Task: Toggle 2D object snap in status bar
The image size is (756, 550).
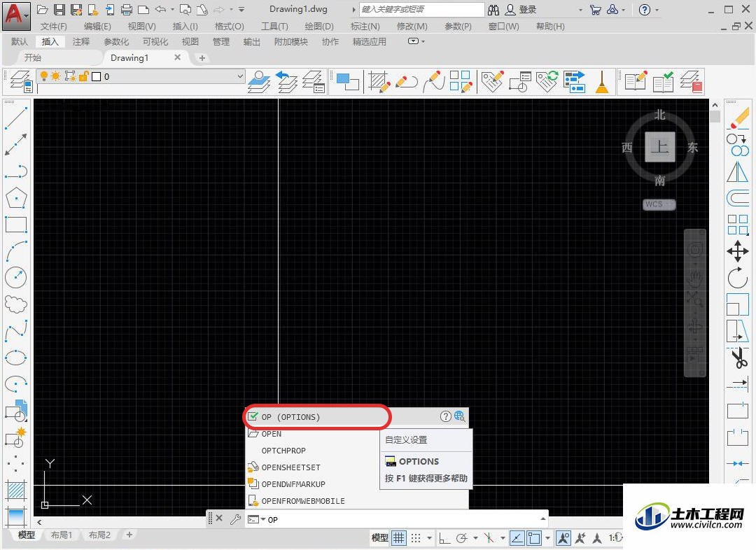Action: 533,537
